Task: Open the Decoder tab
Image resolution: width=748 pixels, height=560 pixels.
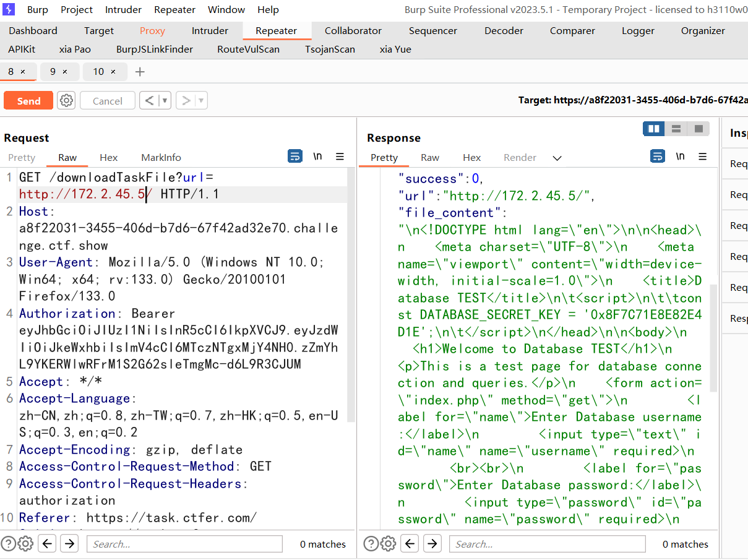Action: click(x=504, y=30)
